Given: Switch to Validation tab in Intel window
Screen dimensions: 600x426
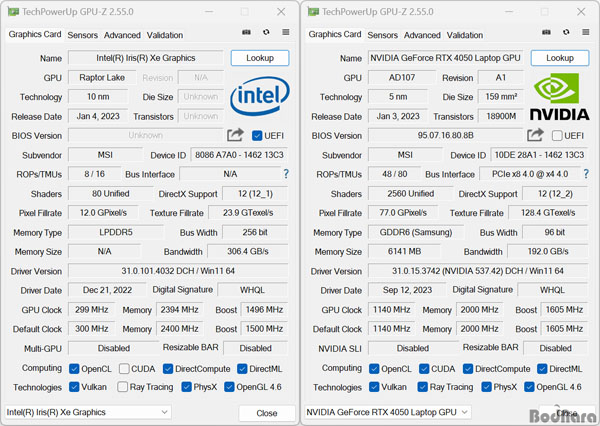Looking at the screenshot, I should click(165, 35).
